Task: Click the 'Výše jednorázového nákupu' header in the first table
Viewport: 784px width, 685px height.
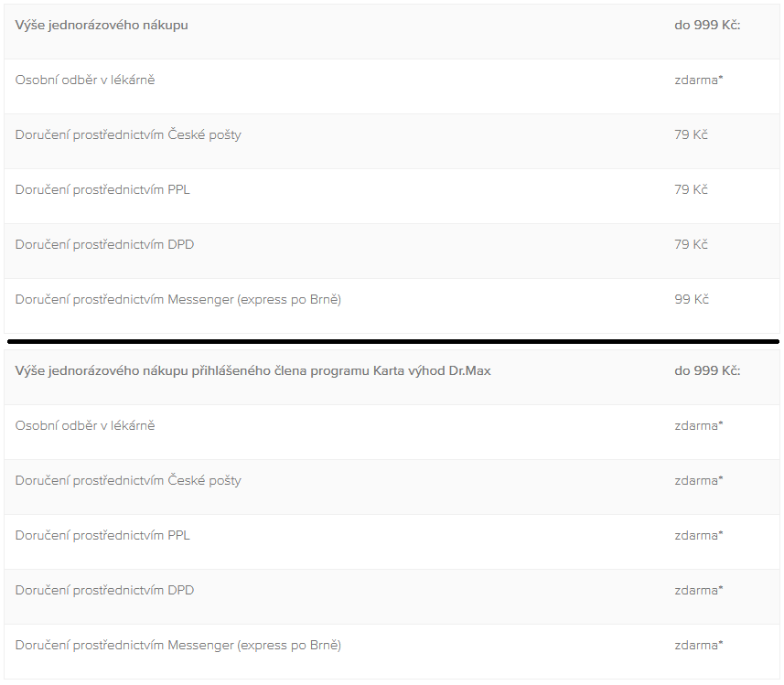Action: (102, 25)
